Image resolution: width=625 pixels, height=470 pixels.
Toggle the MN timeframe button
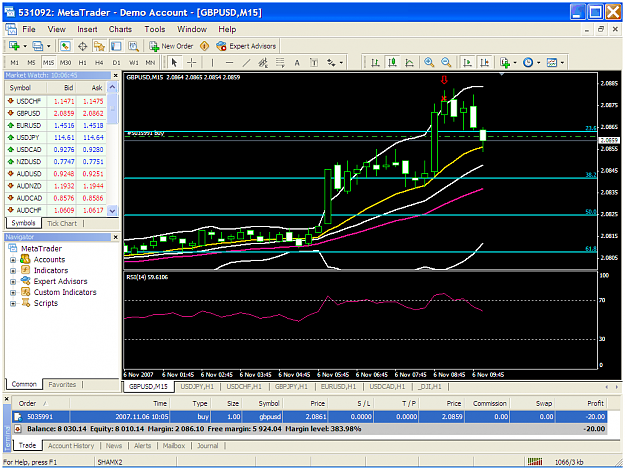click(x=150, y=63)
